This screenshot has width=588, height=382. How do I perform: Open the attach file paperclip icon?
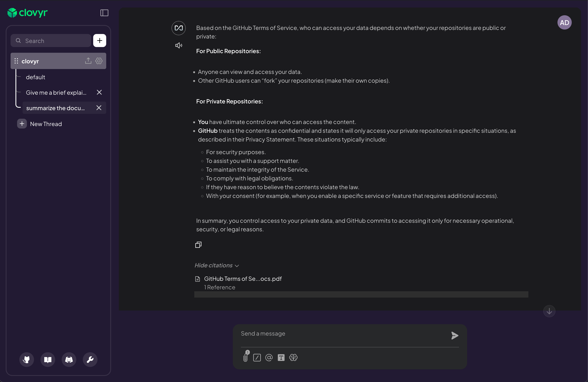coord(246,357)
